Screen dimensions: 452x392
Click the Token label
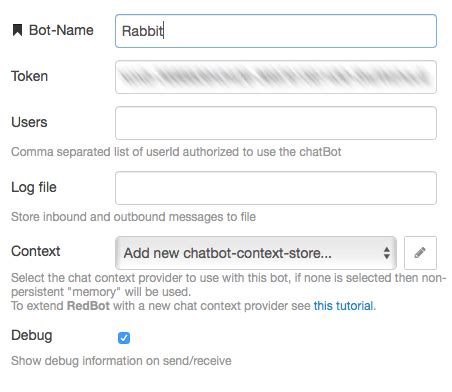(30, 76)
